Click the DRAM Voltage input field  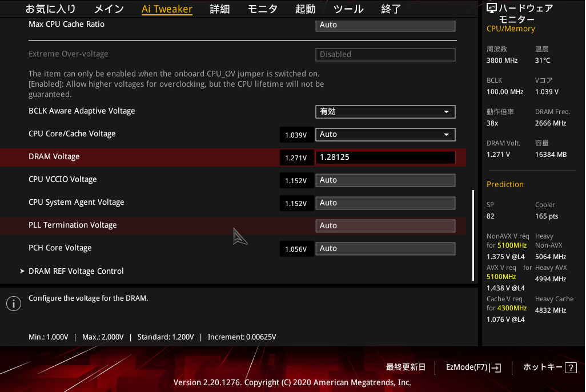[386, 157]
